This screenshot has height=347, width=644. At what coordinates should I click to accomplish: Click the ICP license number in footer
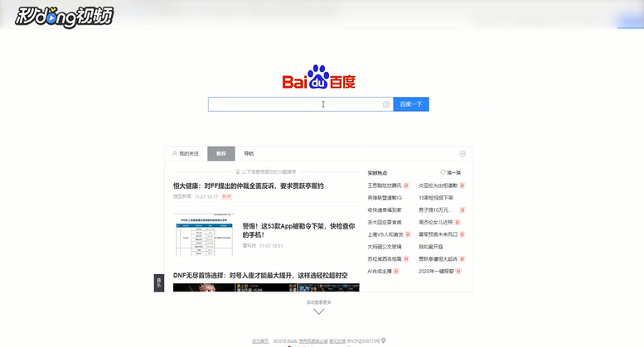point(364,341)
